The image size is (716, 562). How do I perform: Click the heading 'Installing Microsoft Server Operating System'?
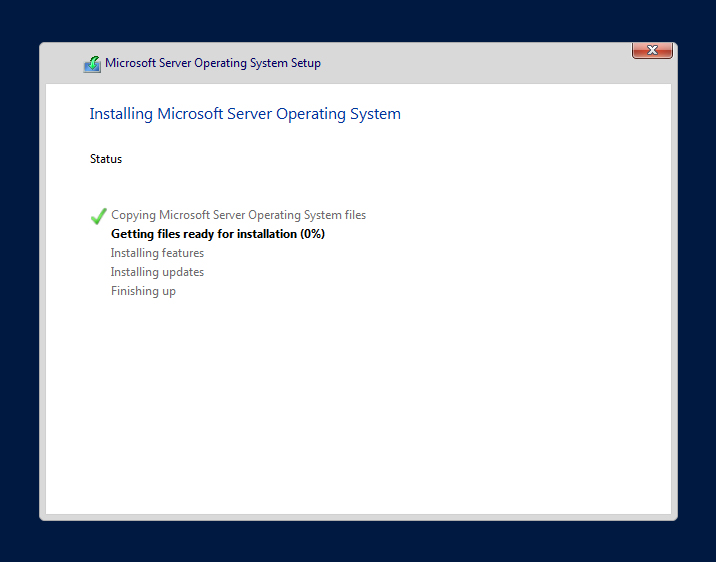click(x=245, y=114)
